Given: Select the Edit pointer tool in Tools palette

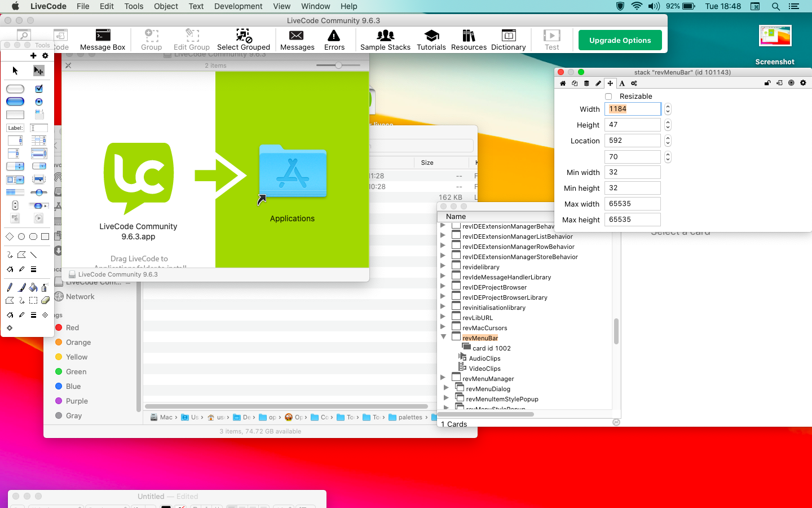Looking at the screenshot, I should [38, 71].
